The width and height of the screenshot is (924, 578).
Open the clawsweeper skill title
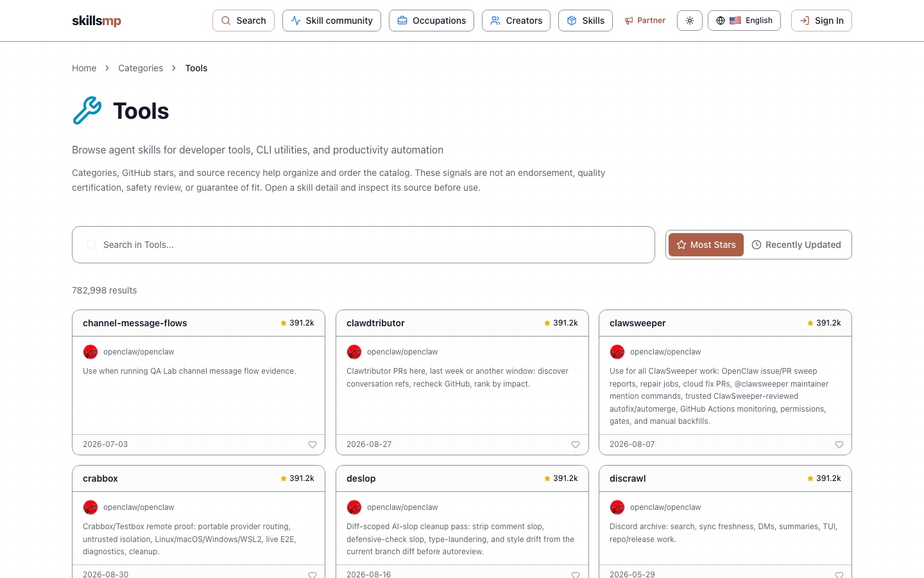(x=638, y=323)
